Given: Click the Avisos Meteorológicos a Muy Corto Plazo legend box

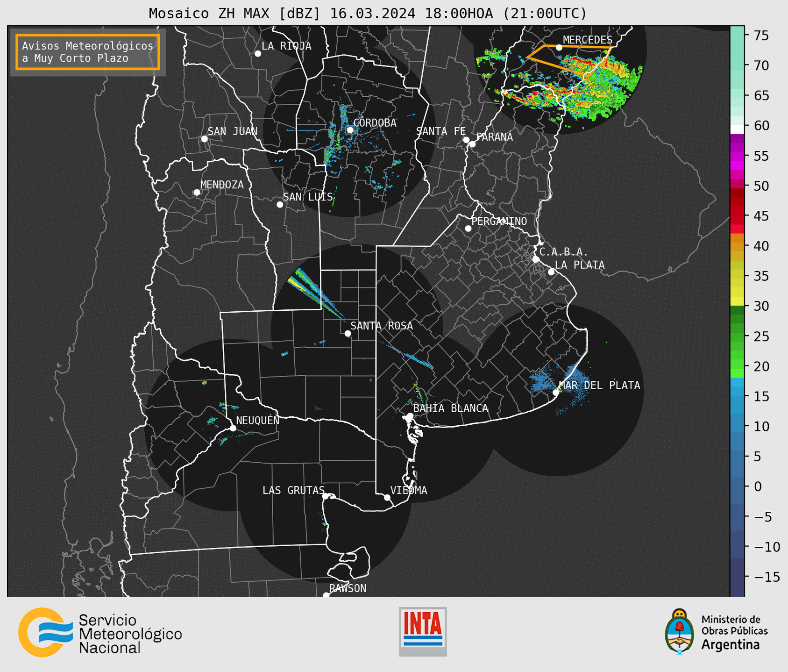Looking at the screenshot, I should coord(88,52).
